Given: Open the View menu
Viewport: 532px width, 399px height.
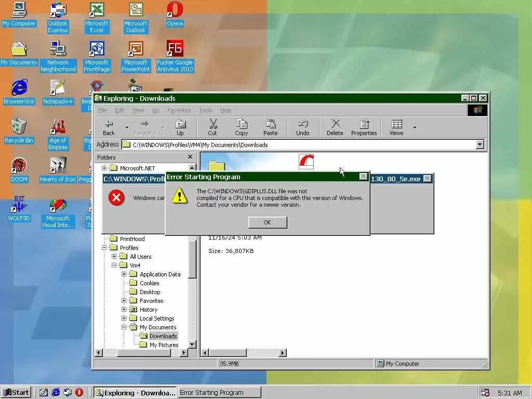Looking at the screenshot, I should click(x=138, y=110).
